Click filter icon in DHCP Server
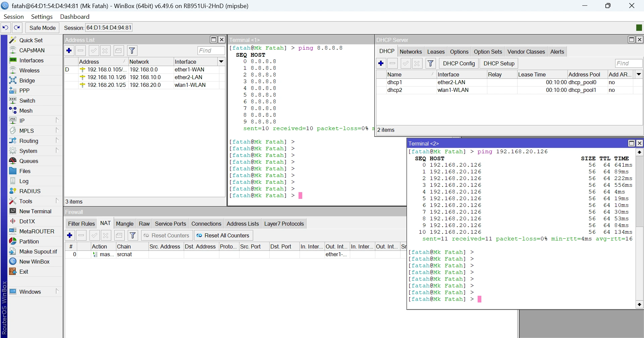 431,63
